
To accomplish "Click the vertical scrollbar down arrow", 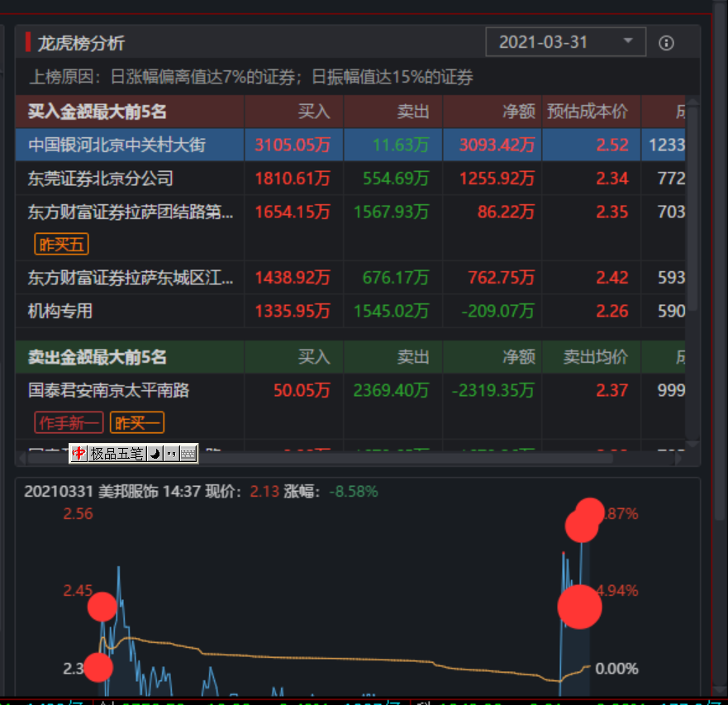I will click(x=692, y=445).
